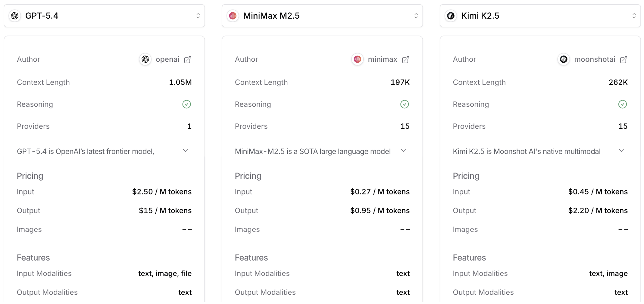
Task: Click the Kimi K2.5 selector logo icon
Action: pyautogui.click(x=451, y=16)
